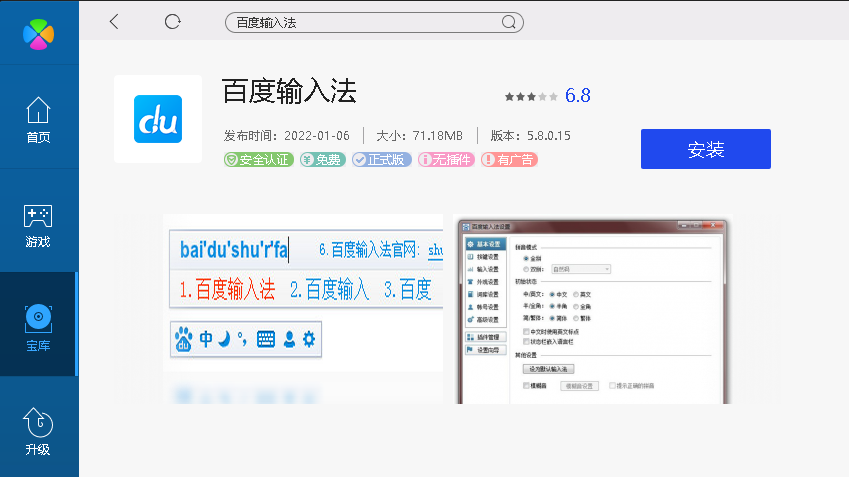The height and width of the screenshot is (477, 849).
Task: Open the settings dialog preview screenshot
Action: pyautogui.click(x=592, y=310)
